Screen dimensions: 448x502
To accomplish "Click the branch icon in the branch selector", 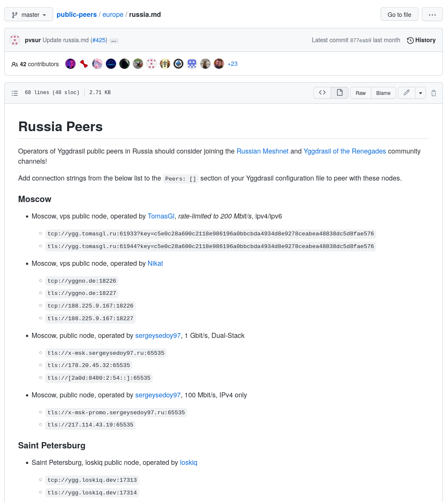I will 14,14.
